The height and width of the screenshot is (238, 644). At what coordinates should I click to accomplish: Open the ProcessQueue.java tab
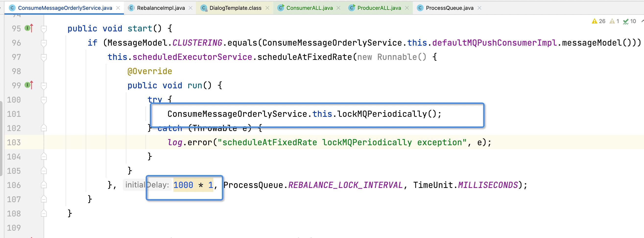[x=450, y=8]
